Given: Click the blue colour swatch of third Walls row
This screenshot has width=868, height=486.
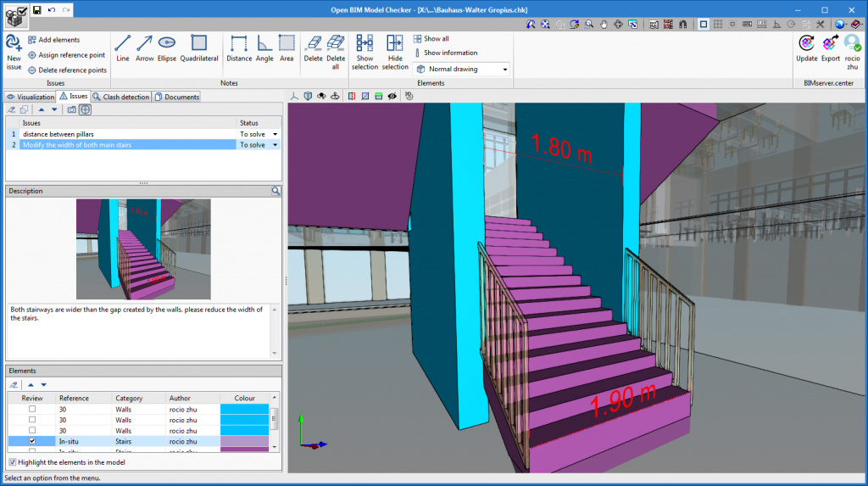Looking at the screenshot, I should pos(244,431).
